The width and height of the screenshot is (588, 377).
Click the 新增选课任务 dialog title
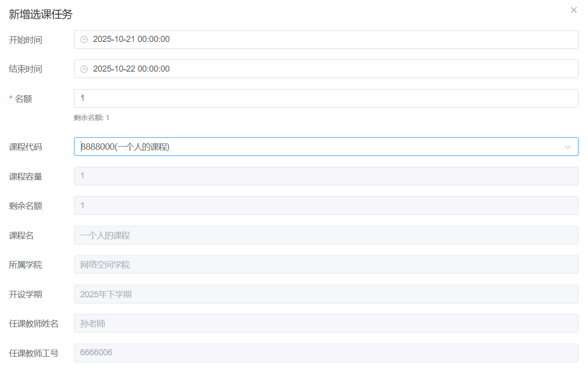click(40, 14)
